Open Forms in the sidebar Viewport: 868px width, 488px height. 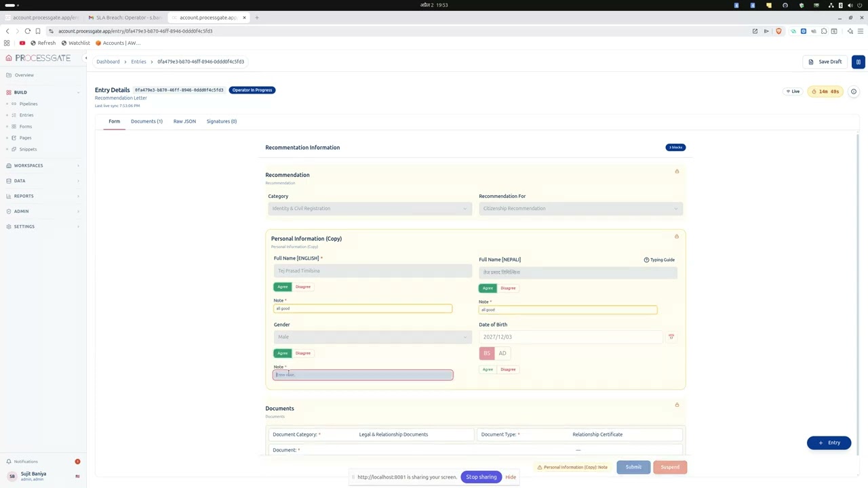pyautogui.click(x=25, y=127)
